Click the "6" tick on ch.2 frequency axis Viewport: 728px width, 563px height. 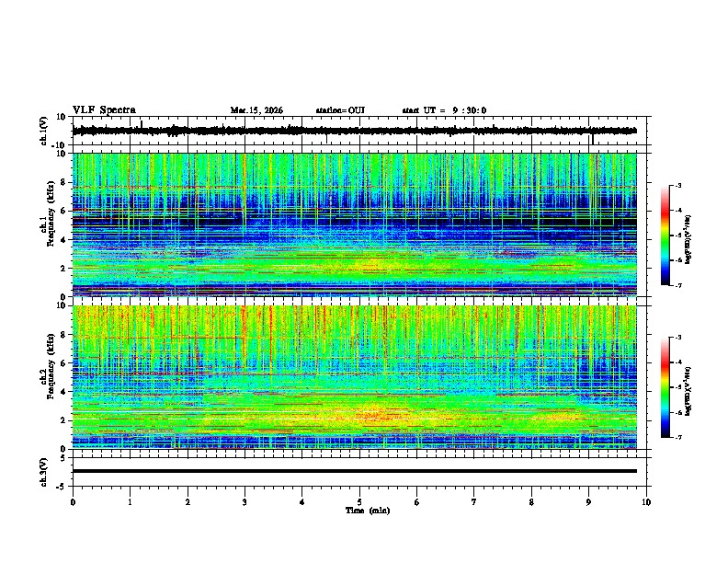64,363
